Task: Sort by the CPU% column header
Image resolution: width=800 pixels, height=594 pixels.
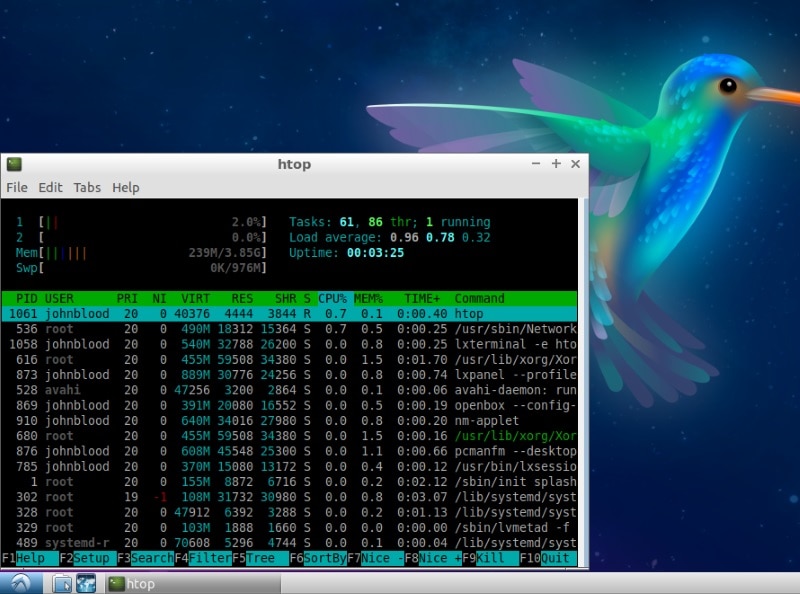Action: 332,299
